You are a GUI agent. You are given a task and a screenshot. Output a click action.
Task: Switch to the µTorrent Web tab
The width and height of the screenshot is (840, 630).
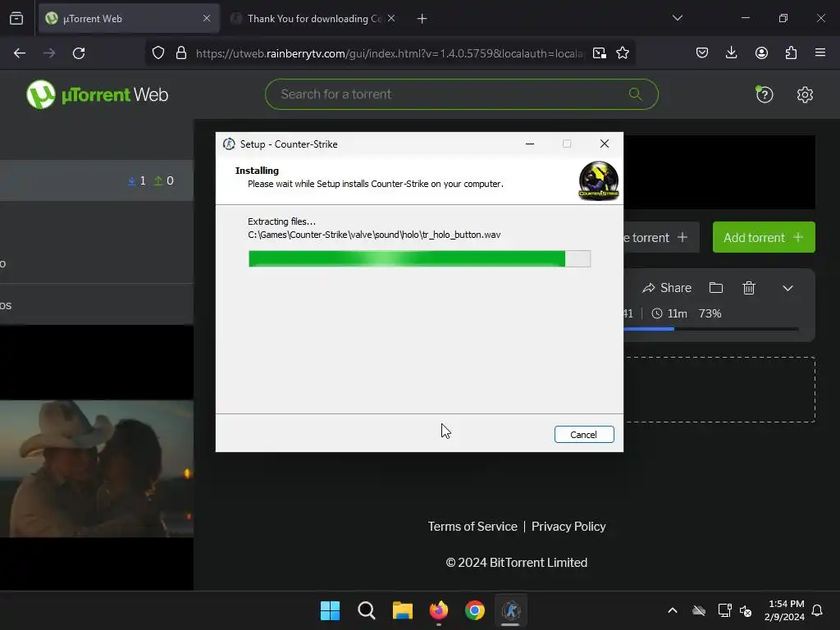129,19
